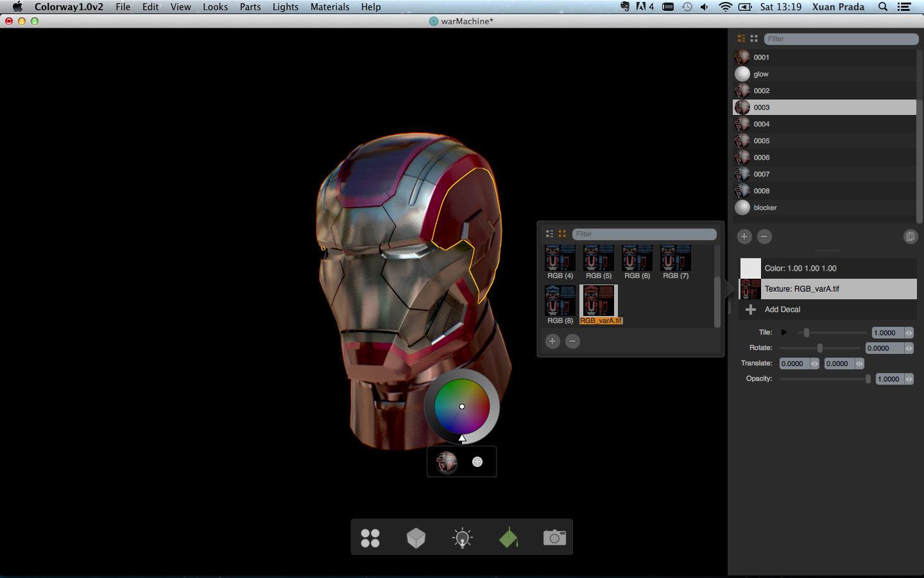
Task: Click Add Decal
Action: [x=782, y=310]
